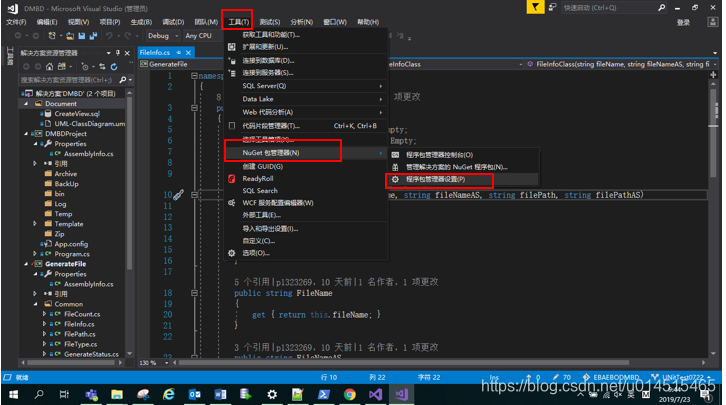
Task: Open Chrome from the taskbar
Action: 350,394
